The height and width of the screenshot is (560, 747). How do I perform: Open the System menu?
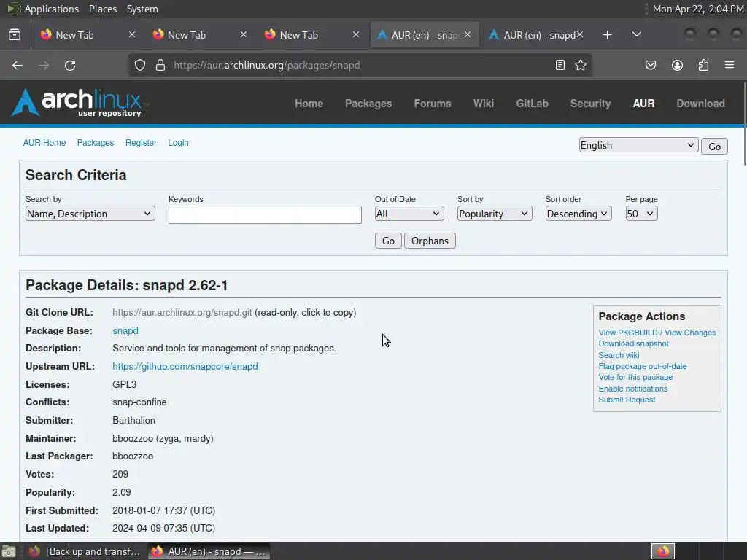click(142, 9)
